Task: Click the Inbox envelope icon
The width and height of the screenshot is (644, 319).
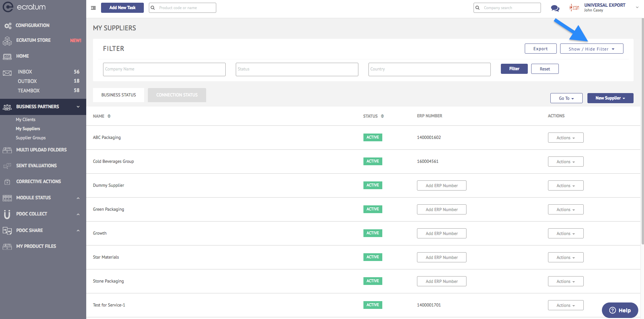Action: (x=7, y=73)
